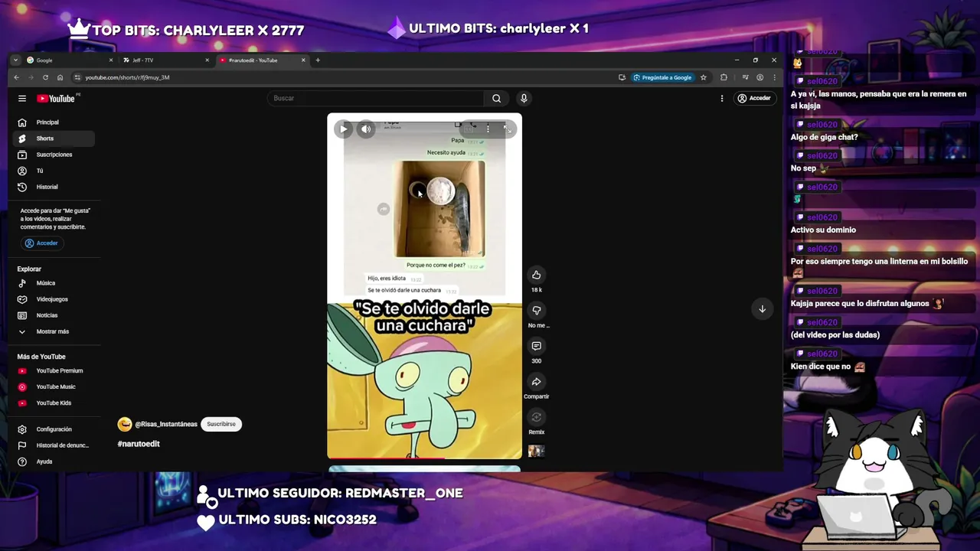This screenshot has width=980, height=551.
Task: Open the Tú sidebar entry
Action: pos(54,171)
